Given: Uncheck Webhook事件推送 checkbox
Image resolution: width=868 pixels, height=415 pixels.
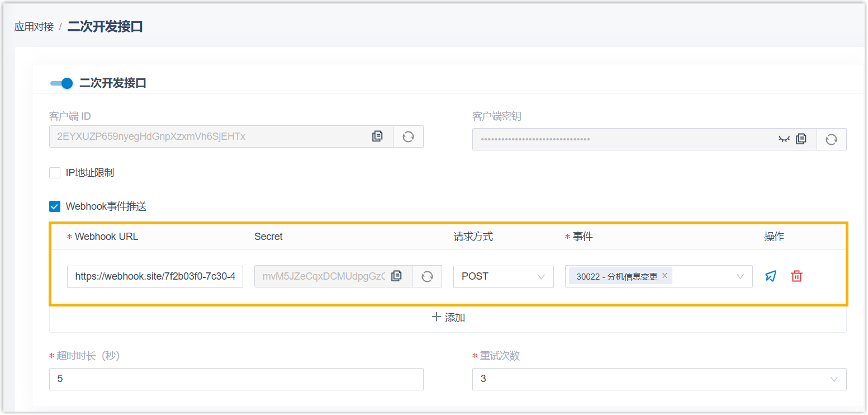Looking at the screenshot, I should (x=55, y=206).
